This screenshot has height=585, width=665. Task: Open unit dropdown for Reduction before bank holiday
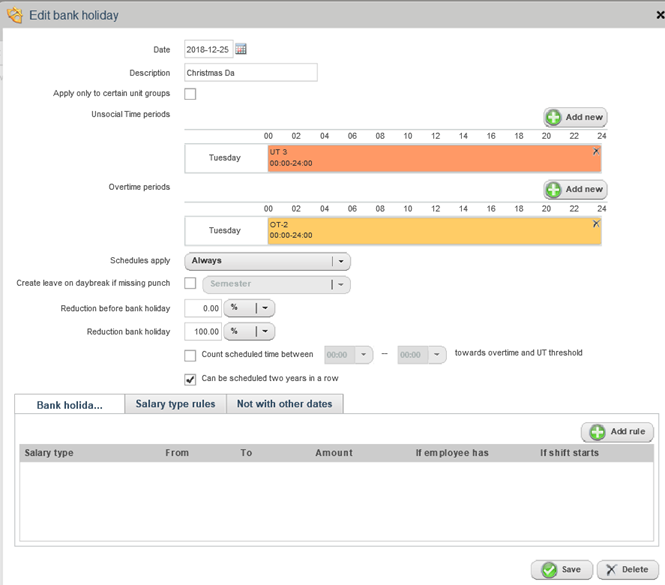[249, 308]
